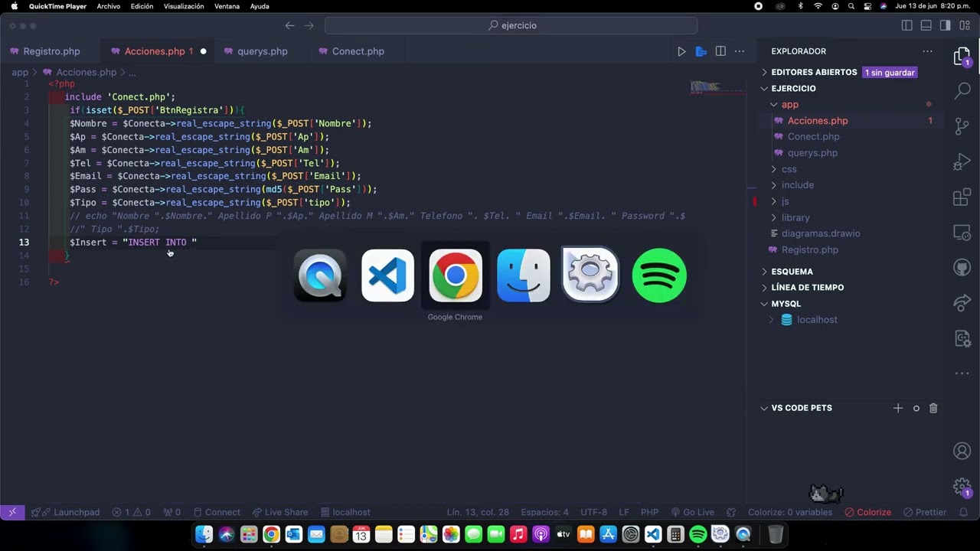Viewport: 980px width, 551px height.
Task: Split the editor to the right
Action: tap(720, 51)
